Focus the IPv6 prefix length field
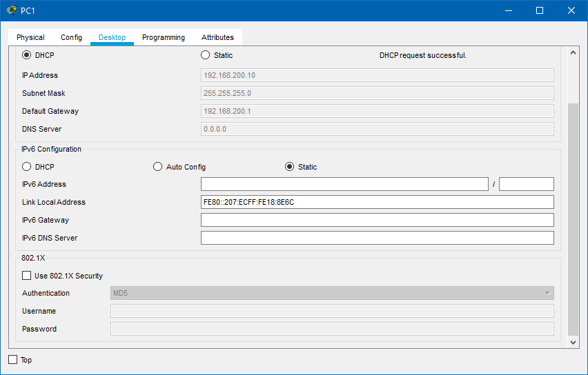The height and width of the screenshot is (375, 588). (527, 184)
